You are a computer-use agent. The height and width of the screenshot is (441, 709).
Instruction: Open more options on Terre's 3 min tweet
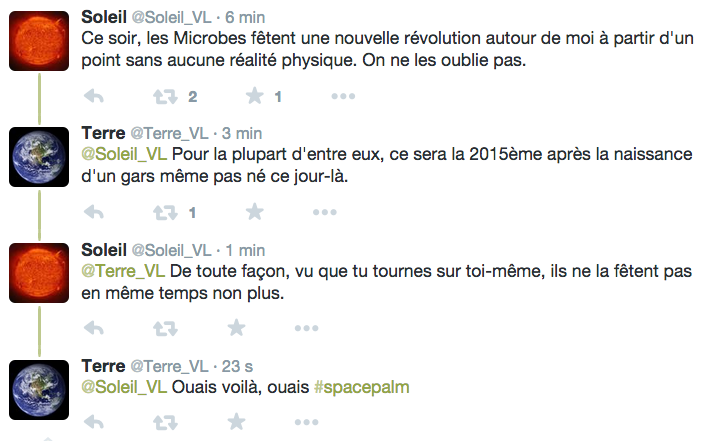[x=325, y=212]
